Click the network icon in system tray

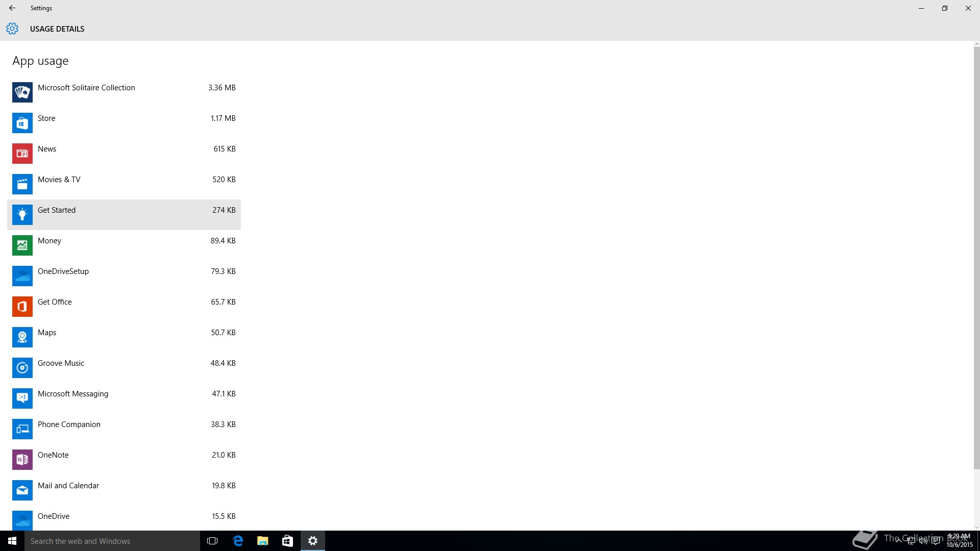pos(911,541)
